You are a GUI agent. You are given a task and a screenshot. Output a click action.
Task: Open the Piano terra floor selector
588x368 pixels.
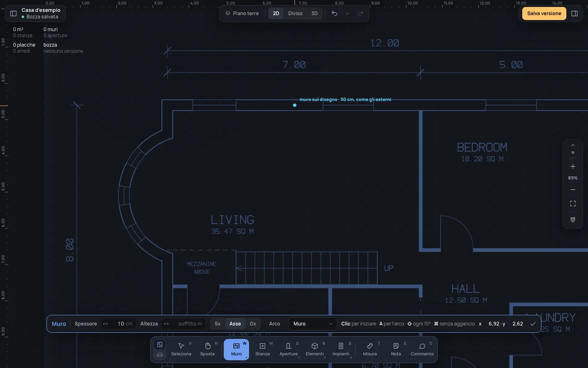tap(242, 13)
